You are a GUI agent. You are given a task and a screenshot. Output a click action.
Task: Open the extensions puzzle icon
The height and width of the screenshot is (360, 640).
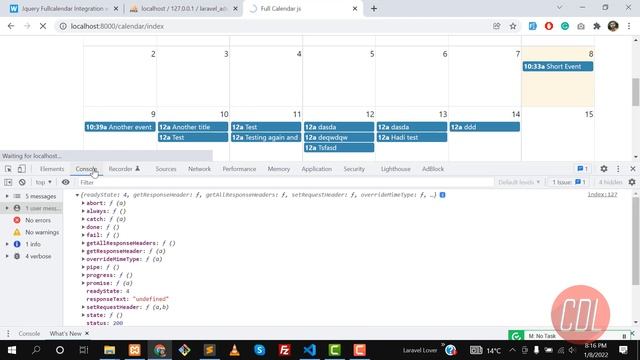pyautogui.click(x=597, y=26)
